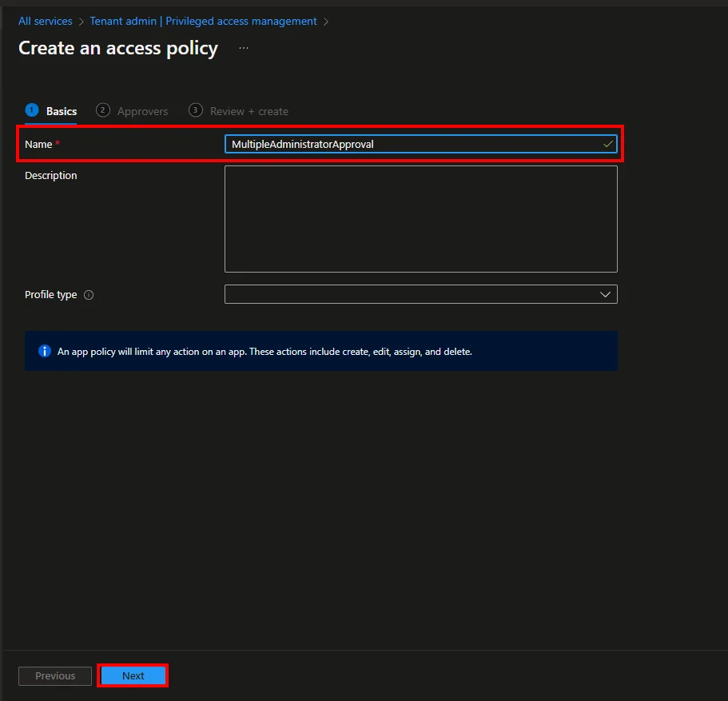Expand the Profile type dropdown
Image resolution: width=728 pixels, height=701 pixels.
click(420, 294)
